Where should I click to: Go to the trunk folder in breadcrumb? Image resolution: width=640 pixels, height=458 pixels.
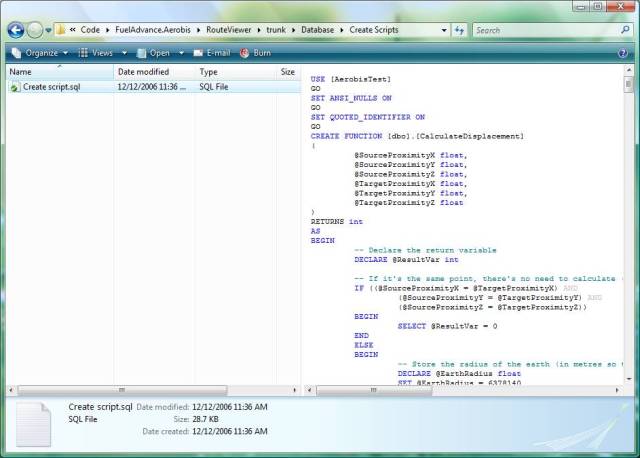[278, 30]
